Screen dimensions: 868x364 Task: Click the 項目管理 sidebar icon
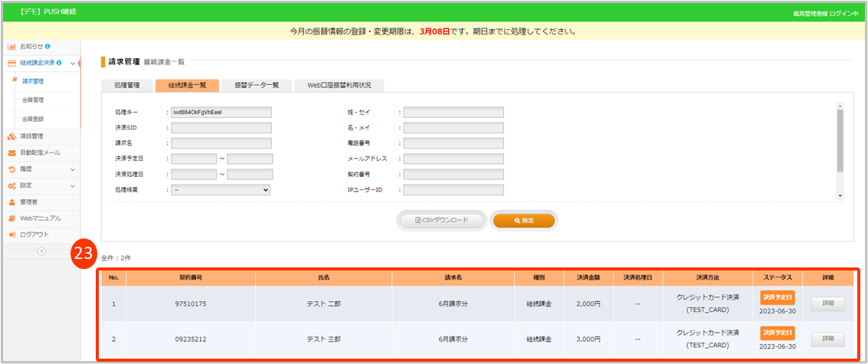[12, 136]
